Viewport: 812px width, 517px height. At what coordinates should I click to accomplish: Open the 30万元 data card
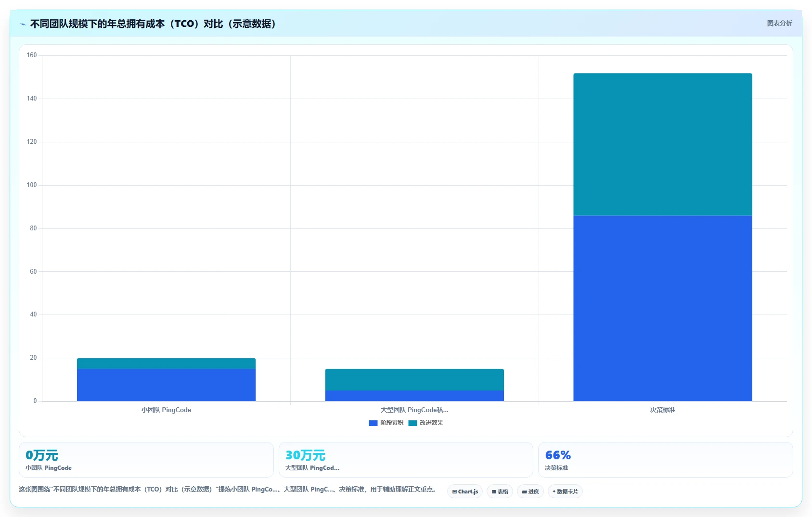406,460
